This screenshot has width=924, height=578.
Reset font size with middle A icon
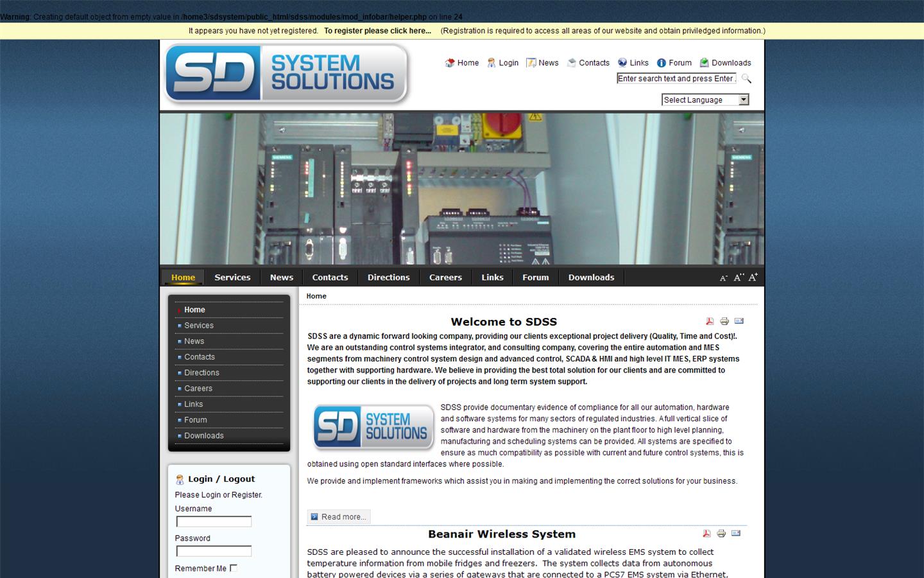click(x=739, y=277)
